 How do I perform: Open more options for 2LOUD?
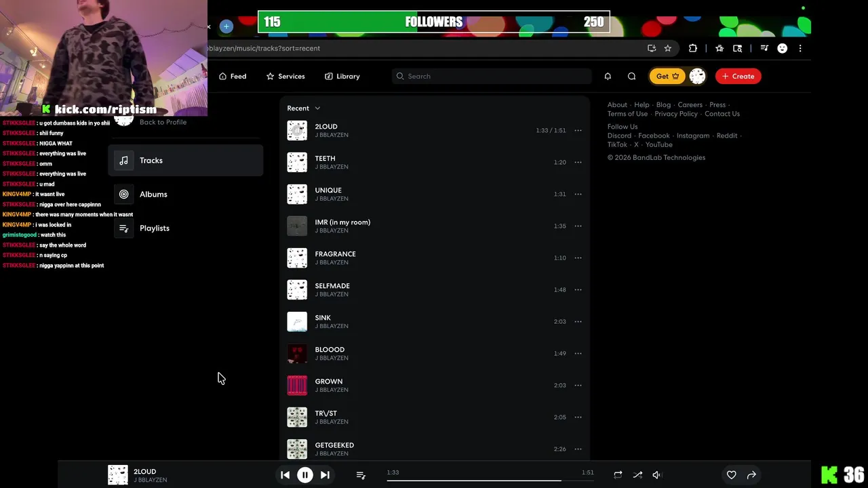coord(578,130)
